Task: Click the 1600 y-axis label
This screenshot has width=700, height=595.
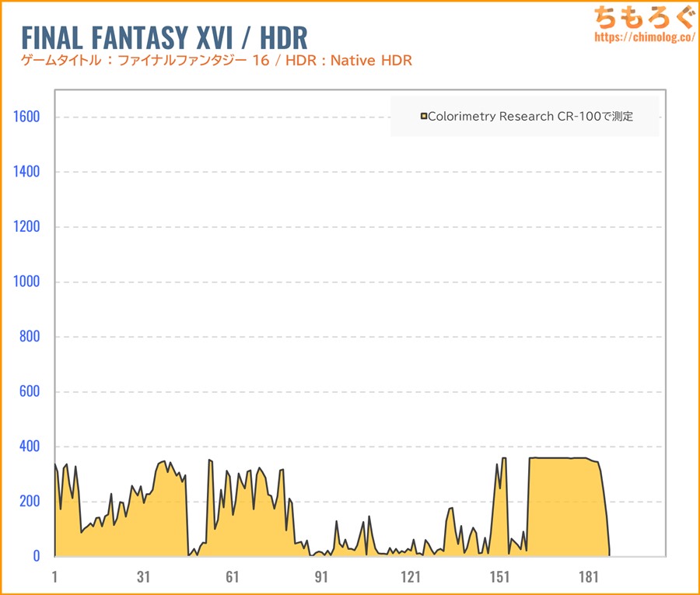Action: pos(26,117)
